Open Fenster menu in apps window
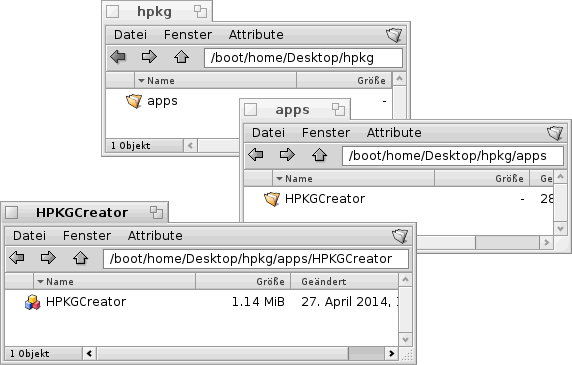Image resolution: width=572 pixels, height=365 pixels. (326, 133)
